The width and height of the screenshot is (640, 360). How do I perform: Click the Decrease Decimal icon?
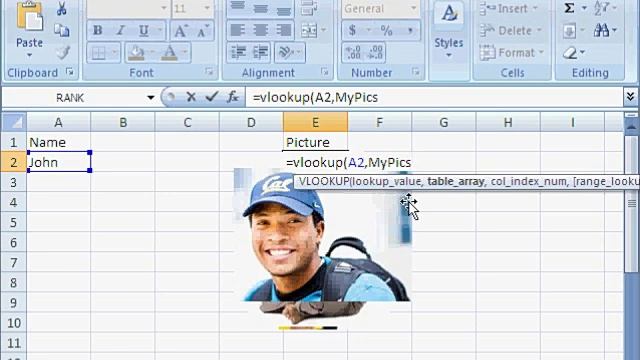pyautogui.click(x=375, y=53)
